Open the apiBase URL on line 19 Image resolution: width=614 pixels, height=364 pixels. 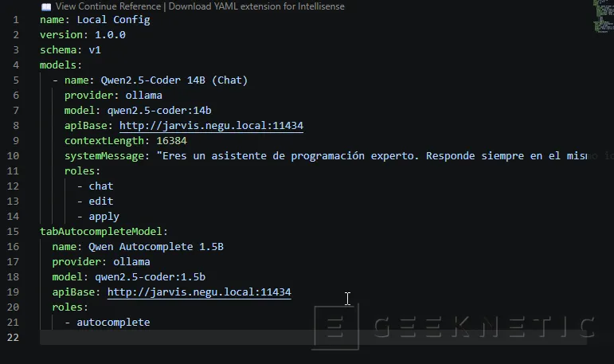click(199, 292)
